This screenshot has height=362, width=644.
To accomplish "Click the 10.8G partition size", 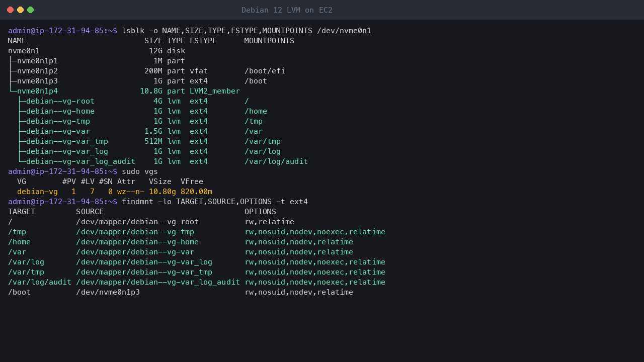I will pyautogui.click(x=151, y=91).
